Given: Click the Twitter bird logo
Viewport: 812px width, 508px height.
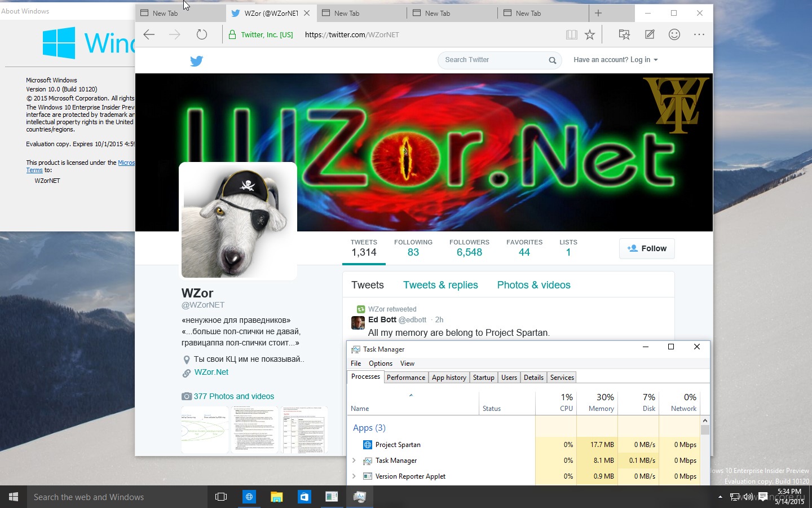Looking at the screenshot, I should (196, 60).
